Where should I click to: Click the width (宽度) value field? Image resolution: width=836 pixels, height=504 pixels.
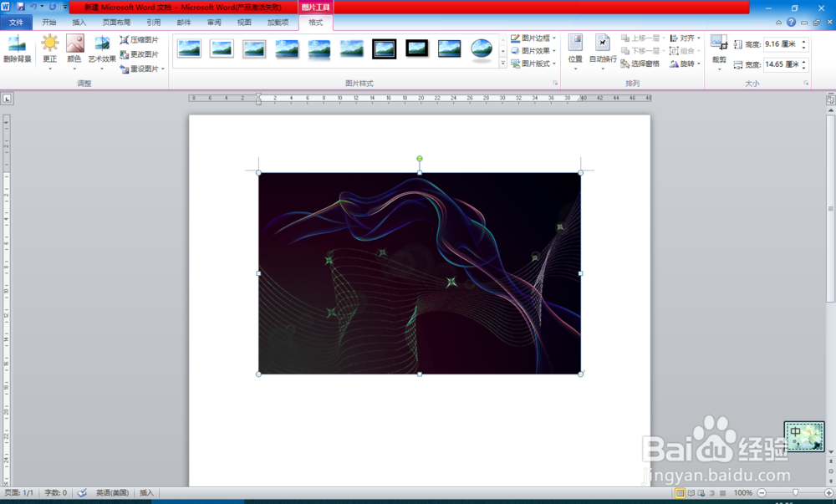pos(781,64)
